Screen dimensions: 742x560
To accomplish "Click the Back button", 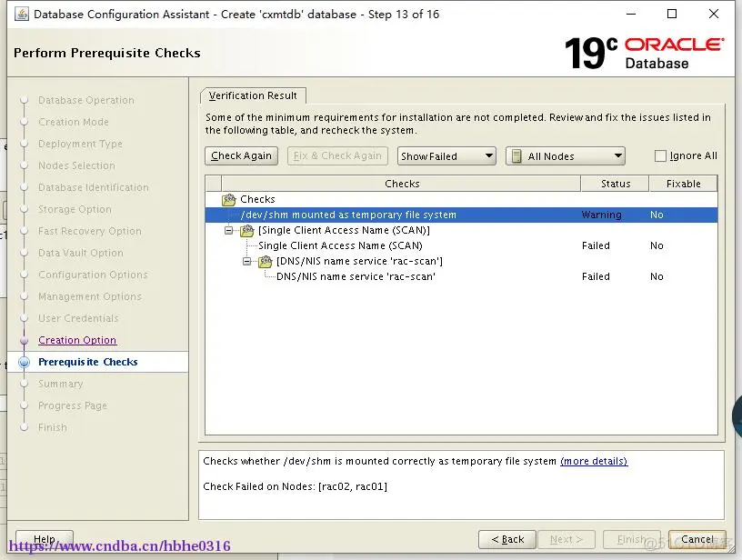I will [507, 539].
